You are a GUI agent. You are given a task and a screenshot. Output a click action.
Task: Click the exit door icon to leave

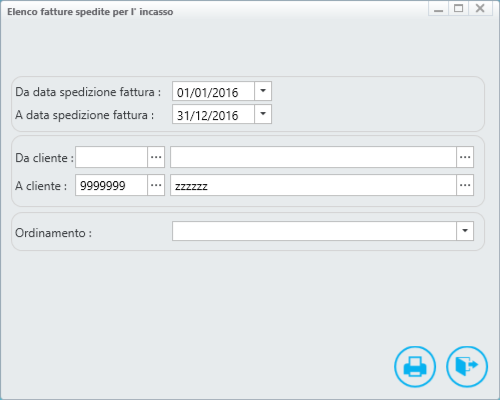click(x=467, y=366)
